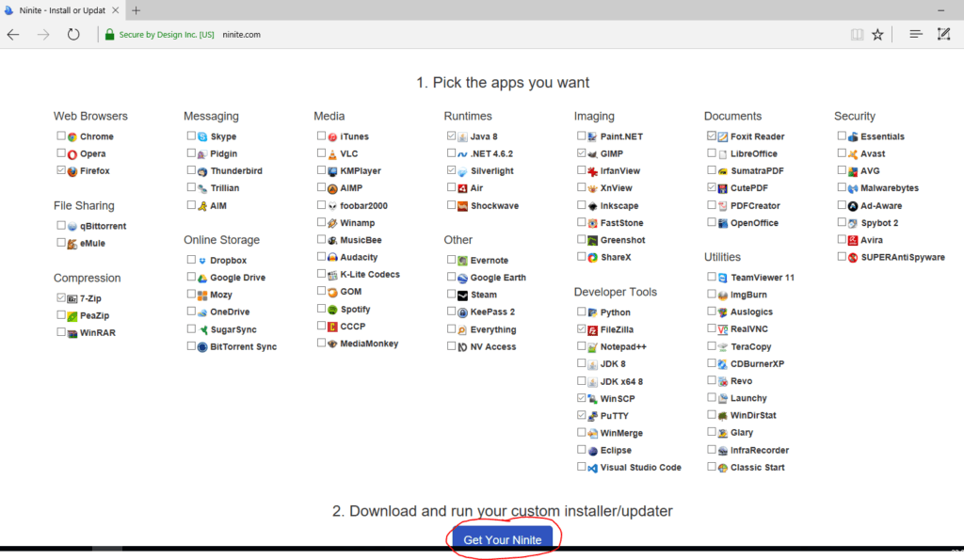The height and width of the screenshot is (560, 964).
Task: Click the Google Earth label
Action: point(498,278)
